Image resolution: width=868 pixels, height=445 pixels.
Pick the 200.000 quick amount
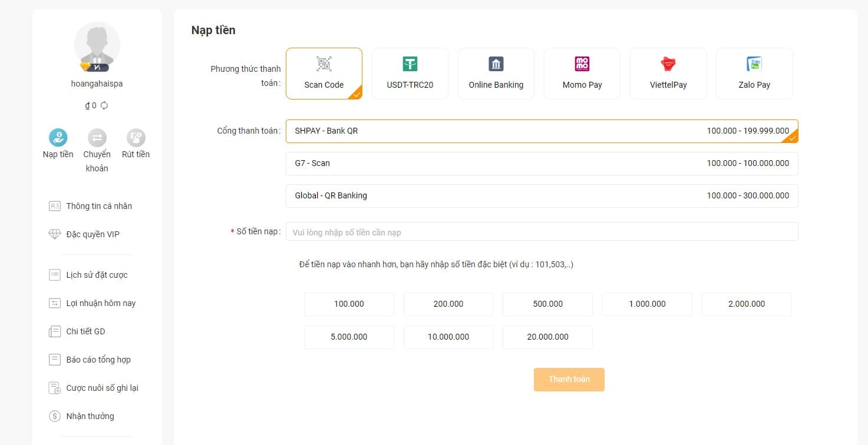(448, 304)
